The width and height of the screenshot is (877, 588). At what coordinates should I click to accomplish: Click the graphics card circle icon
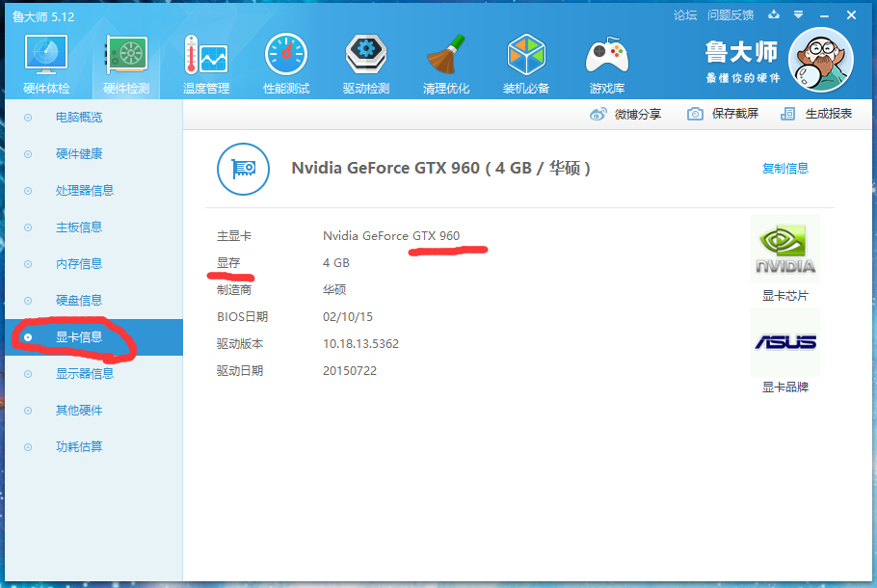click(x=243, y=169)
